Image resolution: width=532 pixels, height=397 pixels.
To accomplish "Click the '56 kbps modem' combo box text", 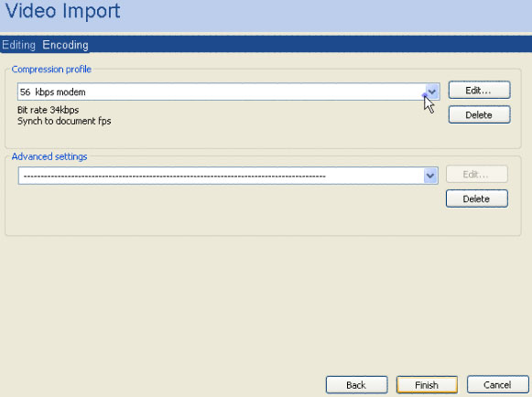I will click(52, 91).
